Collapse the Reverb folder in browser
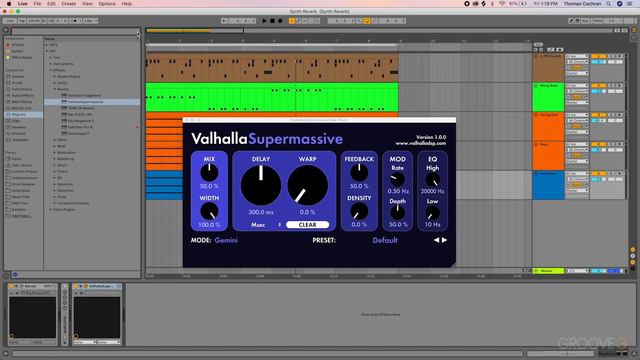This screenshot has width=640, height=360. [55, 89]
